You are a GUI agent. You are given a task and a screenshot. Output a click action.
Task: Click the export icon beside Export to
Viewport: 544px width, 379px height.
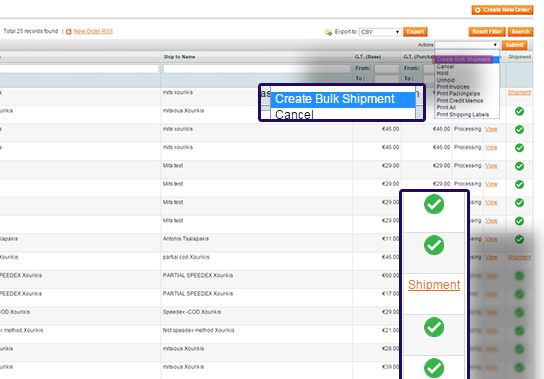tap(328, 32)
